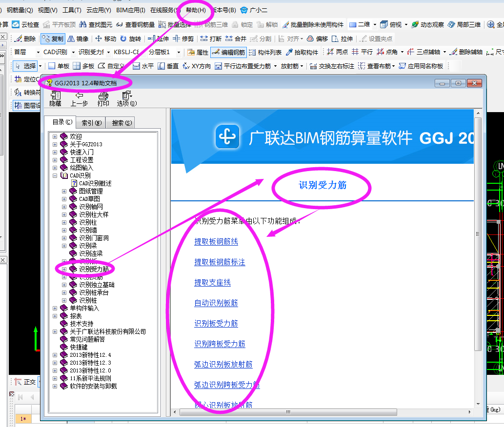Open 放射筋 dropdown arrow
Image resolution: width=504 pixels, height=427 pixels.
coord(302,66)
